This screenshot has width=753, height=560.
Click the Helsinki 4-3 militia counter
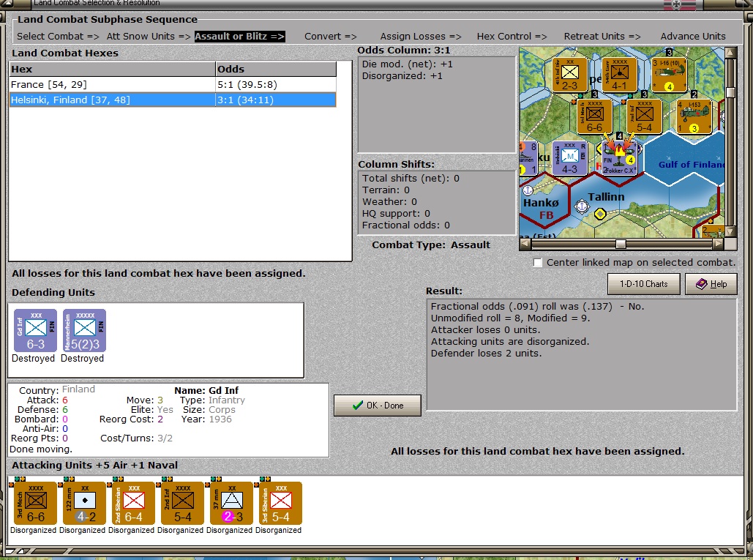tap(569, 158)
